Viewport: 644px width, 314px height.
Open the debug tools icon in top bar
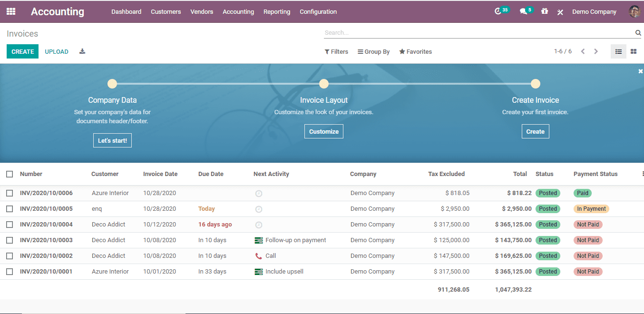(x=560, y=12)
